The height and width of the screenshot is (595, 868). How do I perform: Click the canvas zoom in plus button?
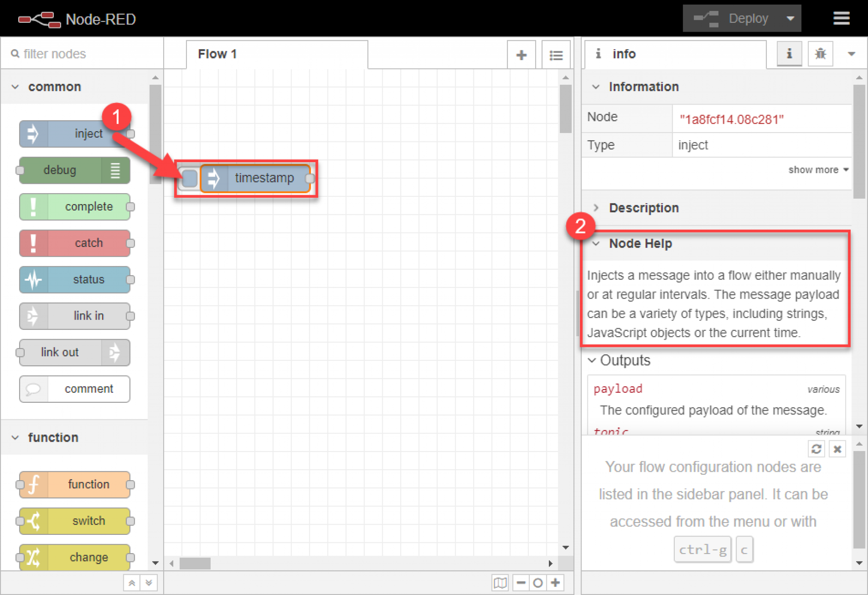(555, 583)
